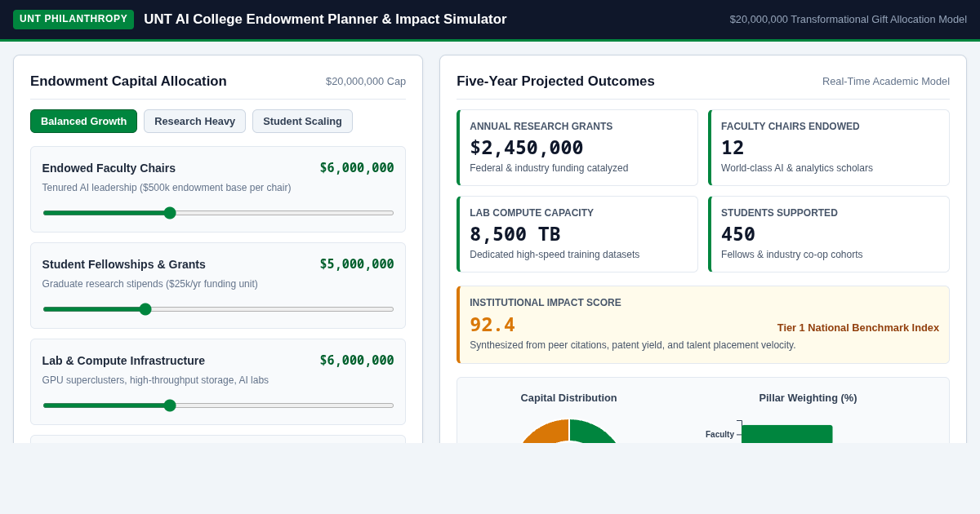Click the Tier 1 National Benchmark Index label

tap(858, 328)
